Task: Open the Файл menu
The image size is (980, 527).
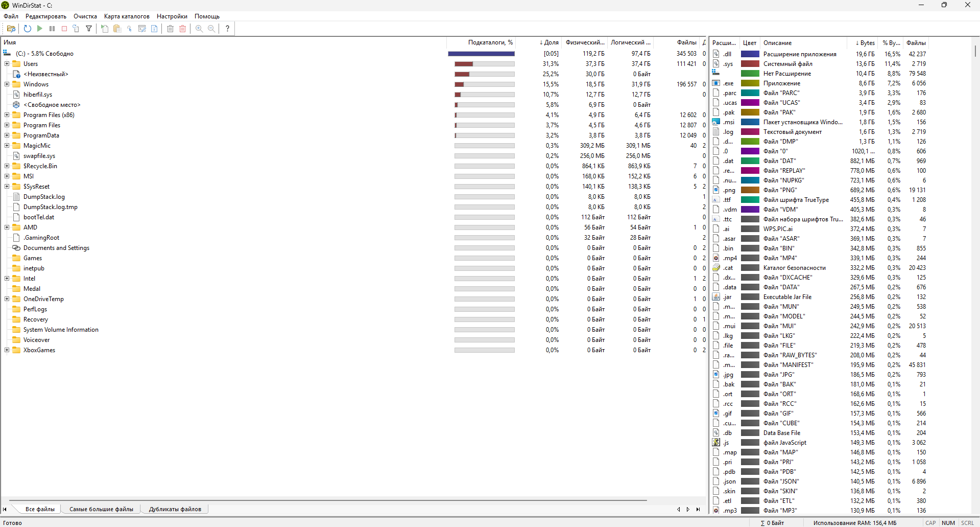Action: pos(11,16)
